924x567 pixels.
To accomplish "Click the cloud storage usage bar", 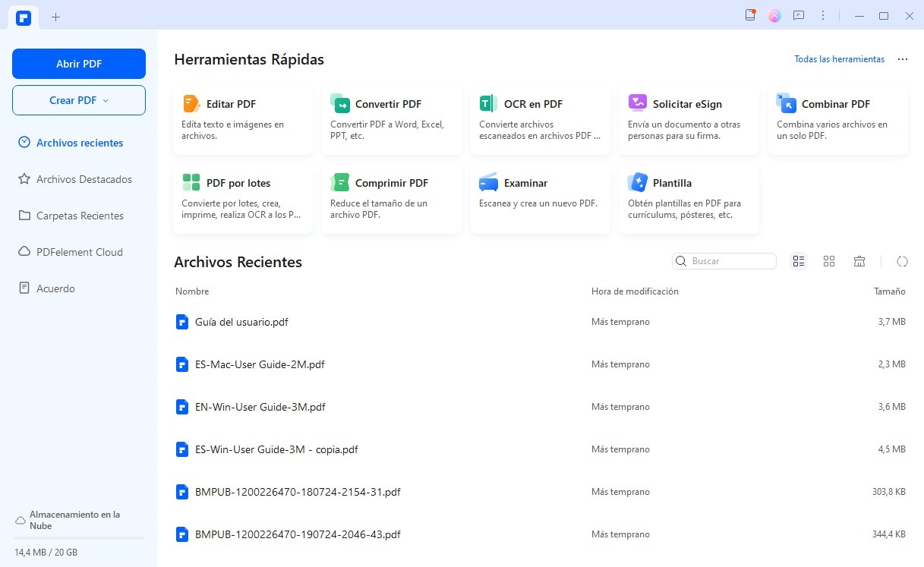I will pos(79,538).
